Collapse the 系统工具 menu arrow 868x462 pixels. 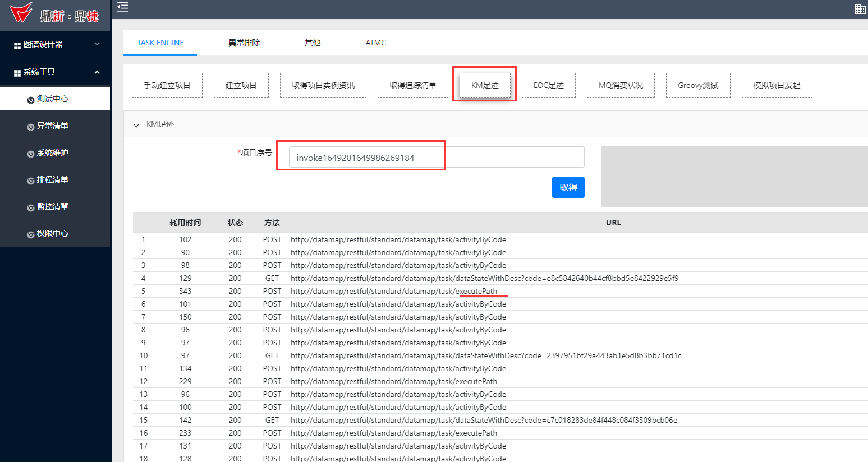coord(97,72)
